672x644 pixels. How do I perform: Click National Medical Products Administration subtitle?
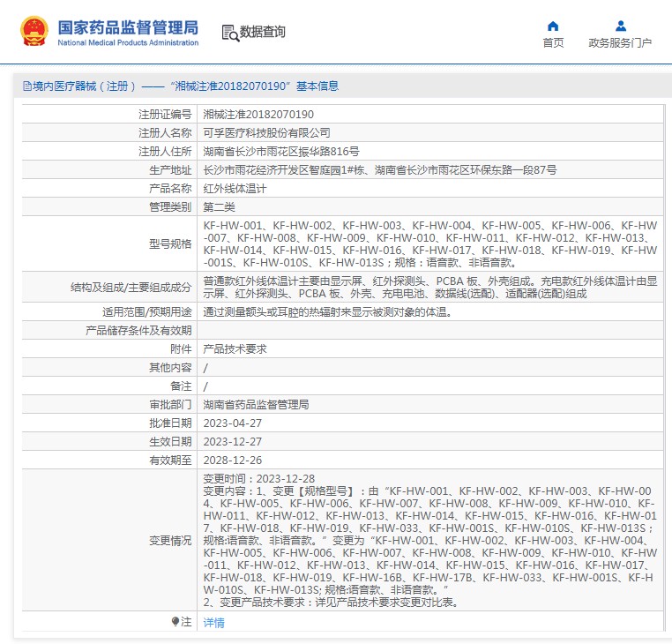128,42
